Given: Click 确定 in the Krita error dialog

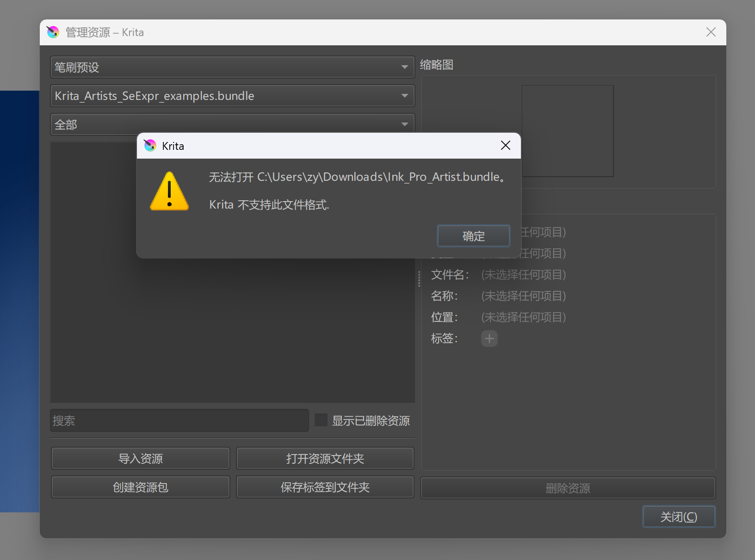Looking at the screenshot, I should pyautogui.click(x=473, y=236).
